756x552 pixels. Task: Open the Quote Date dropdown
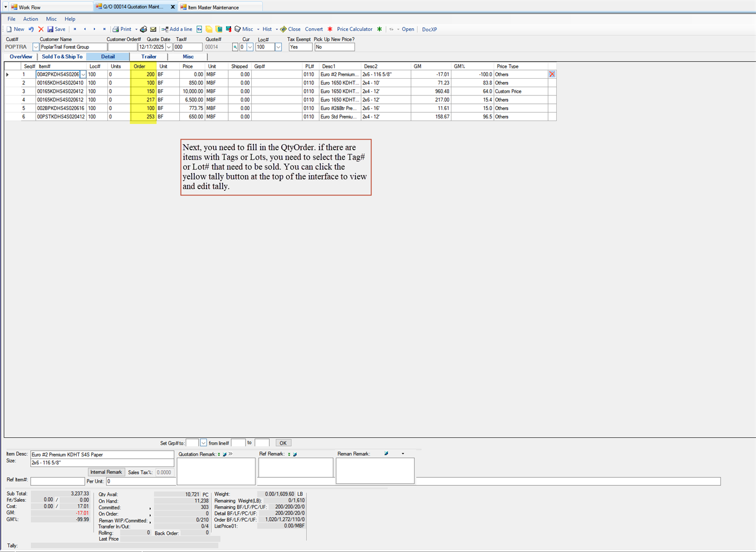point(168,47)
